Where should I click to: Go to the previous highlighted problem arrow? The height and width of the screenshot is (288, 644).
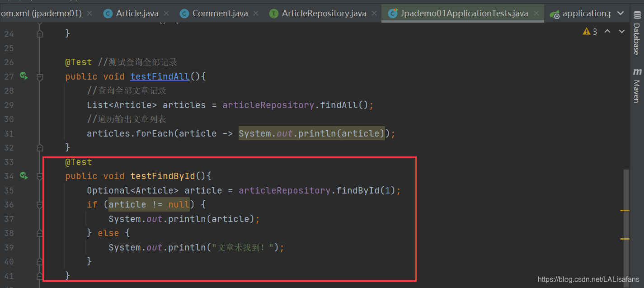tap(608, 32)
